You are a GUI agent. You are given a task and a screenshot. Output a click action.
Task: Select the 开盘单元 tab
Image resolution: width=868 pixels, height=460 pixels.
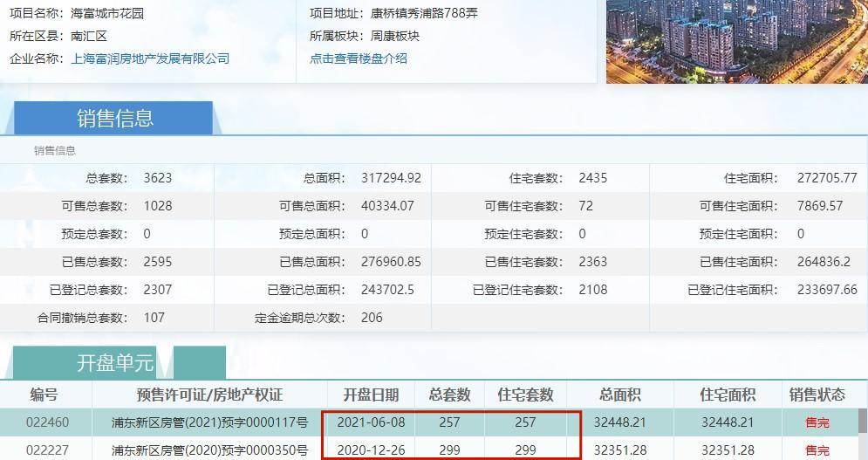[85, 363]
